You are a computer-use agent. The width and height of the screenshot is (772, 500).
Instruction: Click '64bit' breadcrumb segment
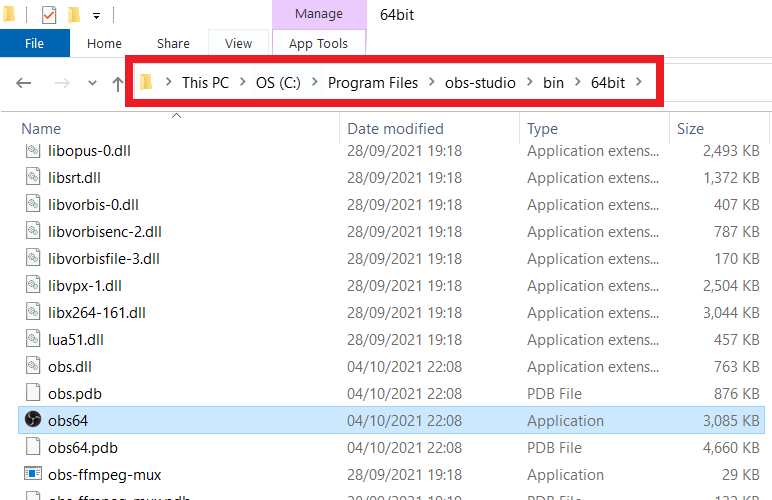point(608,83)
